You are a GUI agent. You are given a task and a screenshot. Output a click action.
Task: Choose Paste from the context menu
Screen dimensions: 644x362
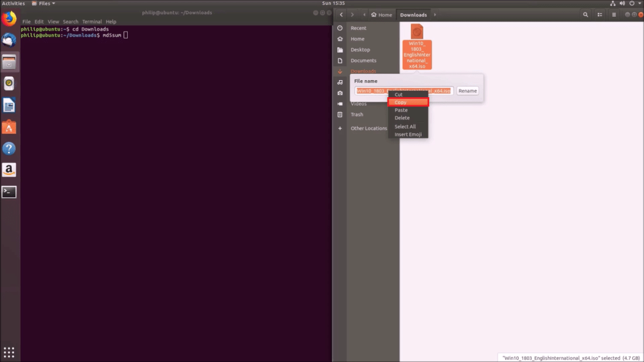point(408,110)
